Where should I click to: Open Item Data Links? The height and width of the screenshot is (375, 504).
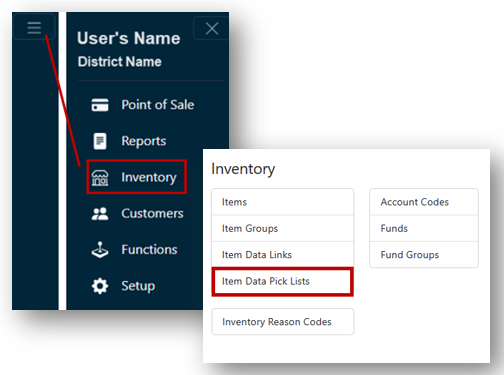click(283, 255)
